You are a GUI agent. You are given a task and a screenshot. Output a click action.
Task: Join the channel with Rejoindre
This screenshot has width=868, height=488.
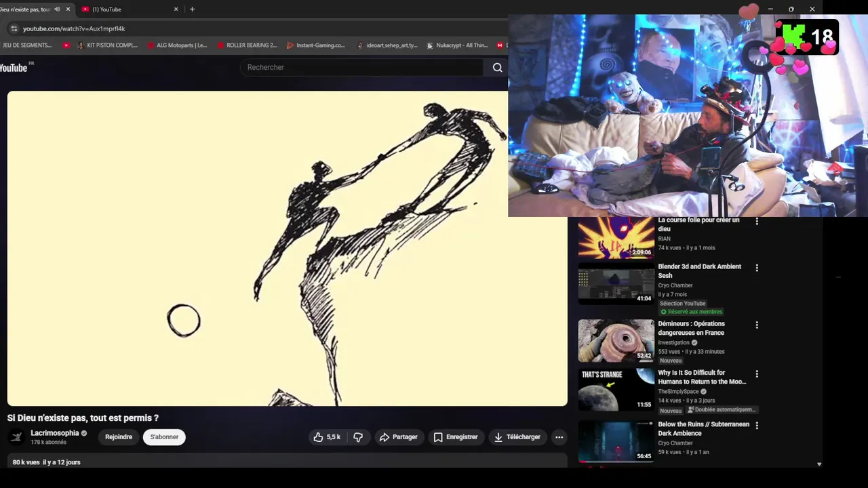[119, 437]
